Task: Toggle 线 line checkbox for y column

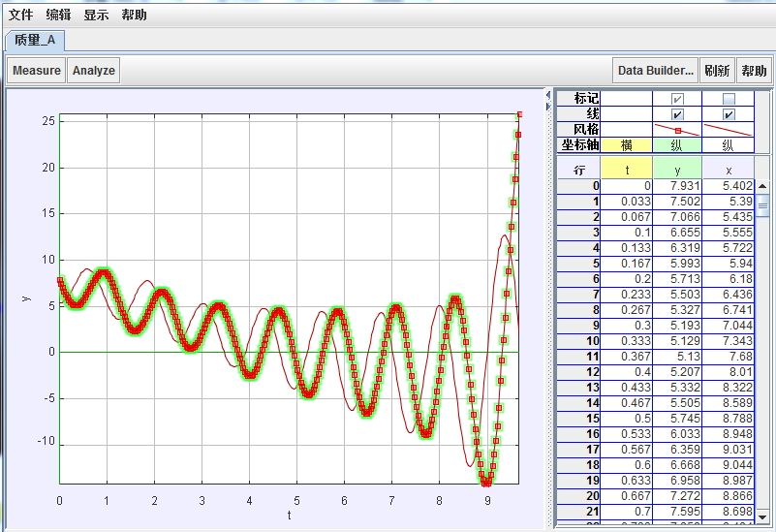Action: pyautogui.click(x=677, y=114)
